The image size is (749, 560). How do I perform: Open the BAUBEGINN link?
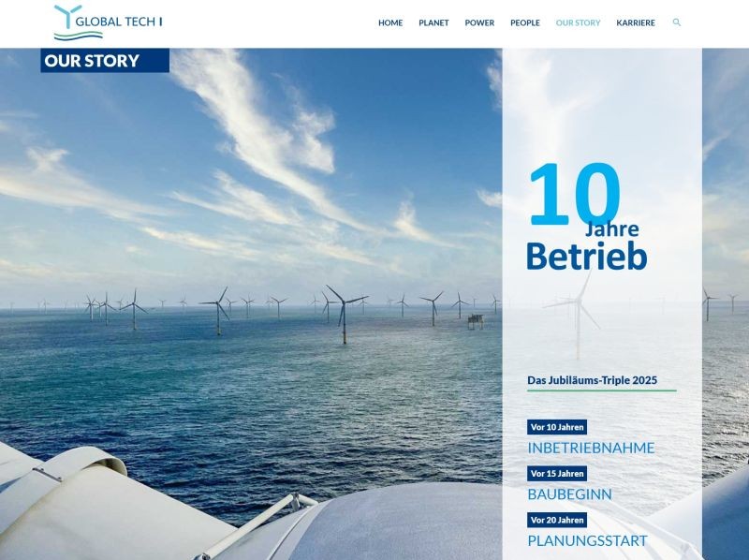569,494
